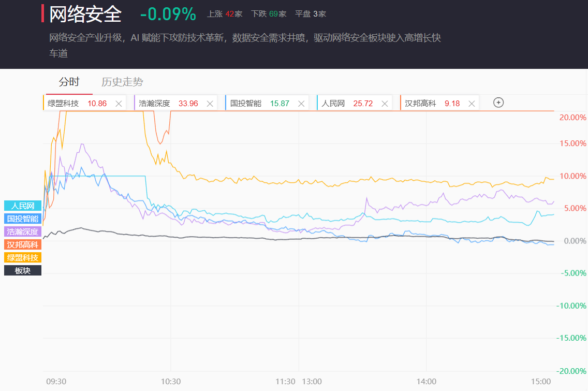This screenshot has width=588, height=391.
Task: Remove 汉邦高科 chip using X icon
Action: (472, 104)
